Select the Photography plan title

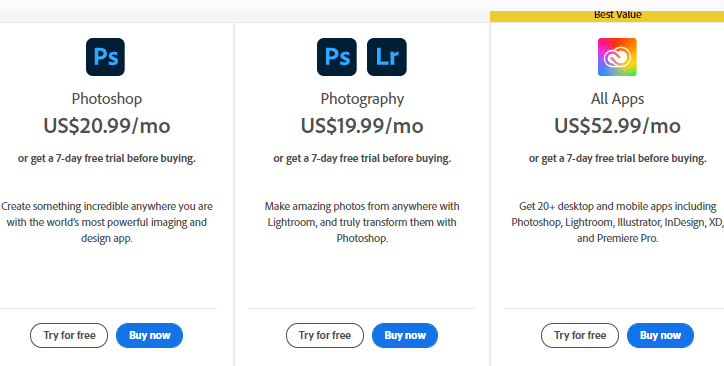coord(362,99)
